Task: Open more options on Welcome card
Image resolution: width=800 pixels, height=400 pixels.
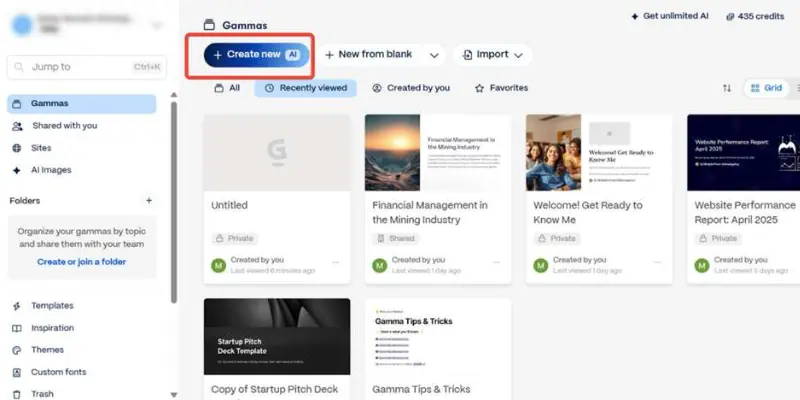Action: [658, 263]
